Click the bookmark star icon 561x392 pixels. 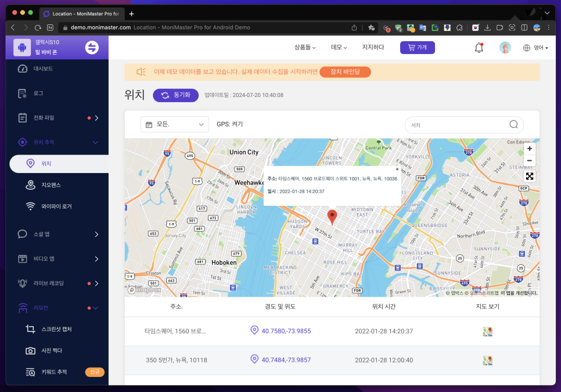[371, 27]
